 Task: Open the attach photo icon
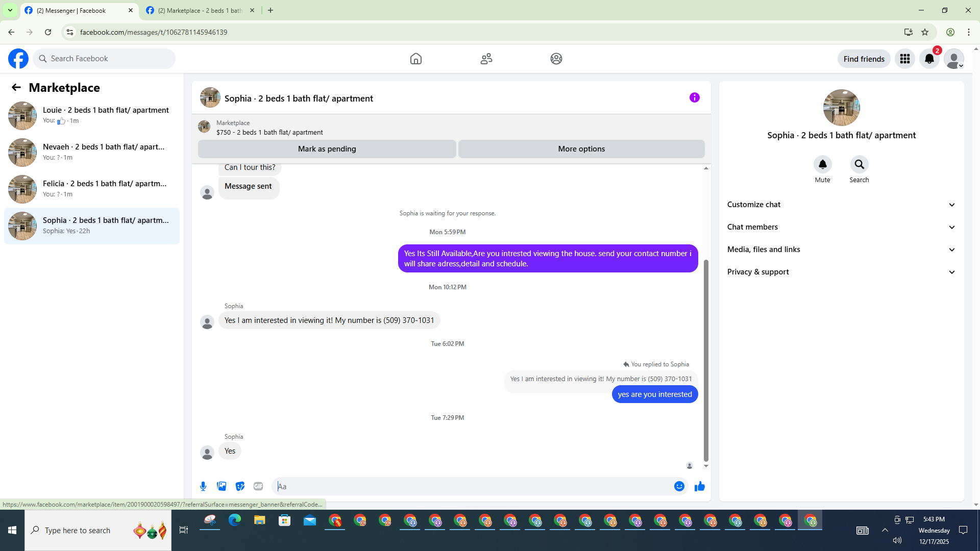[x=222, y=486]
